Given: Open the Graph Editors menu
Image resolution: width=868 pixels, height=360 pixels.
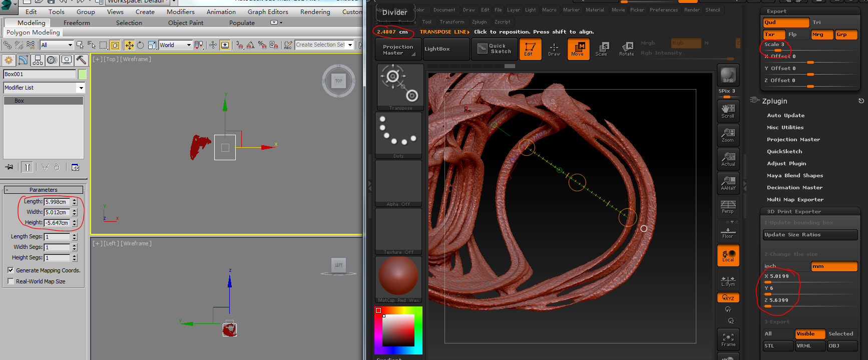Looking at the screenshot, I should [268, 12].
